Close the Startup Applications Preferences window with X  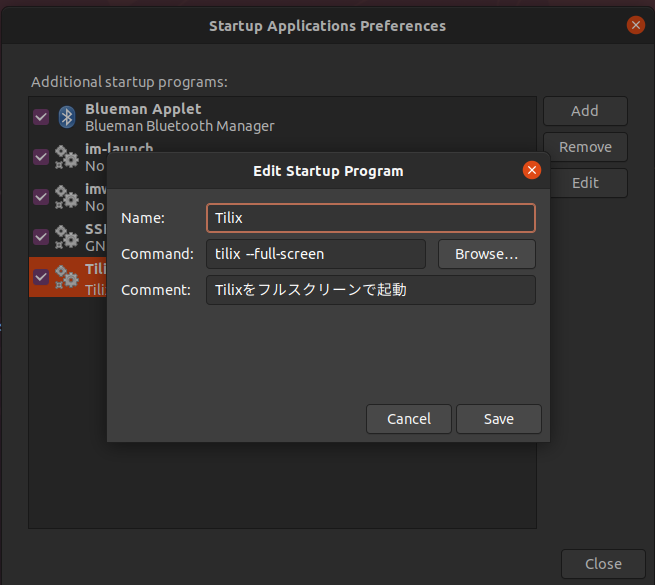click(636, 25)
